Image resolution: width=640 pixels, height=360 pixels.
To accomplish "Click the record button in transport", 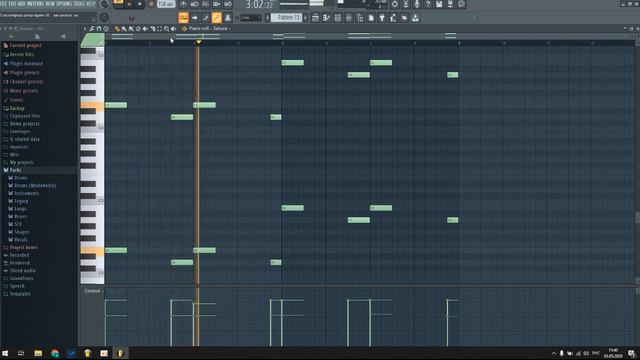I will (151, 4).
